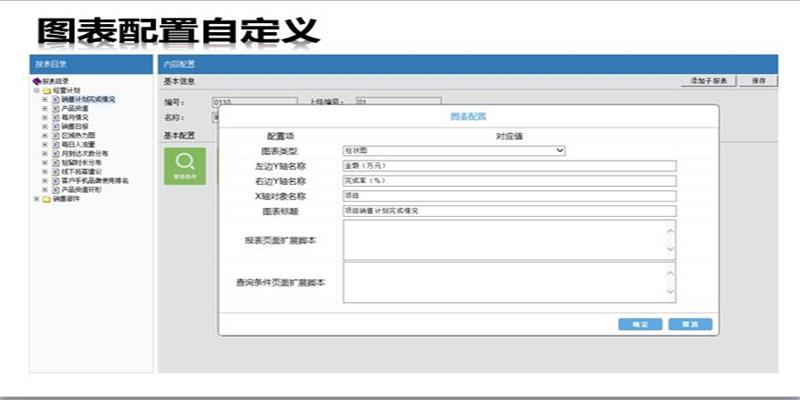Click the green 查询条件 magnifier tile
Image resolution: width=800 pixels, height=400 pixels.
(x=184, y=165)
